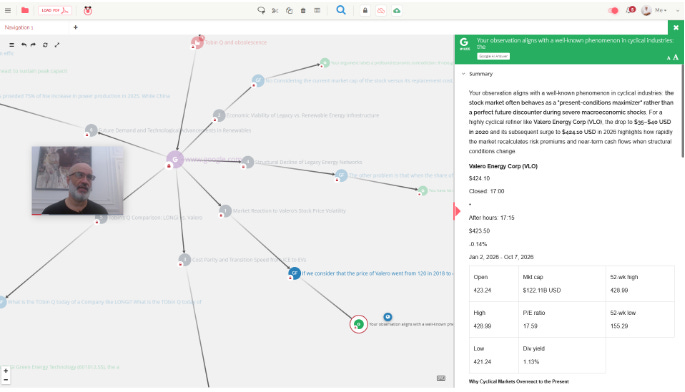This screenshot has height=392, width=685.
Task: Click the 52-wk low 155.29 cell
Action: (x=640, y=319)
